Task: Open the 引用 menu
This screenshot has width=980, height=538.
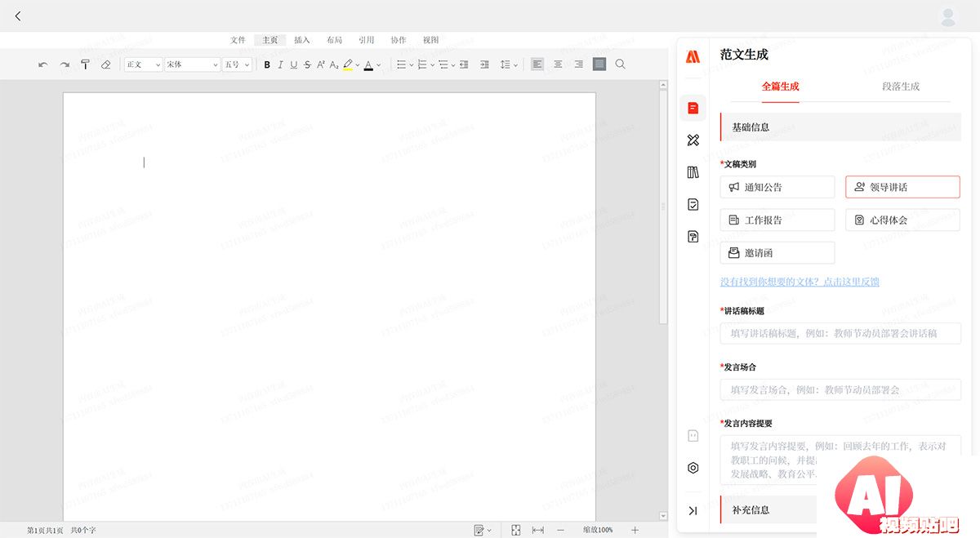Action: [x=367, y=40]
